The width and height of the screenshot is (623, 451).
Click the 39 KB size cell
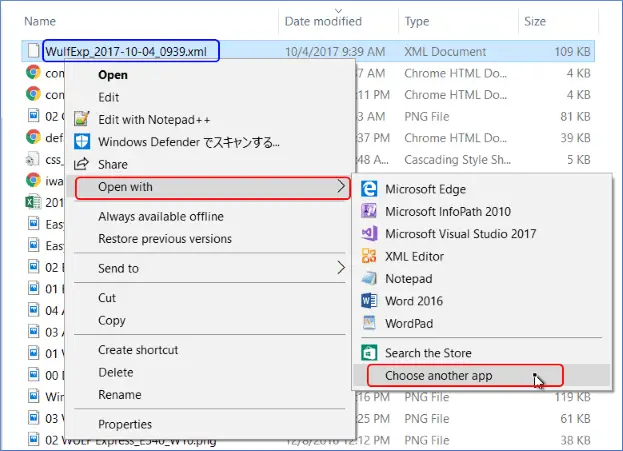[575, 137]
